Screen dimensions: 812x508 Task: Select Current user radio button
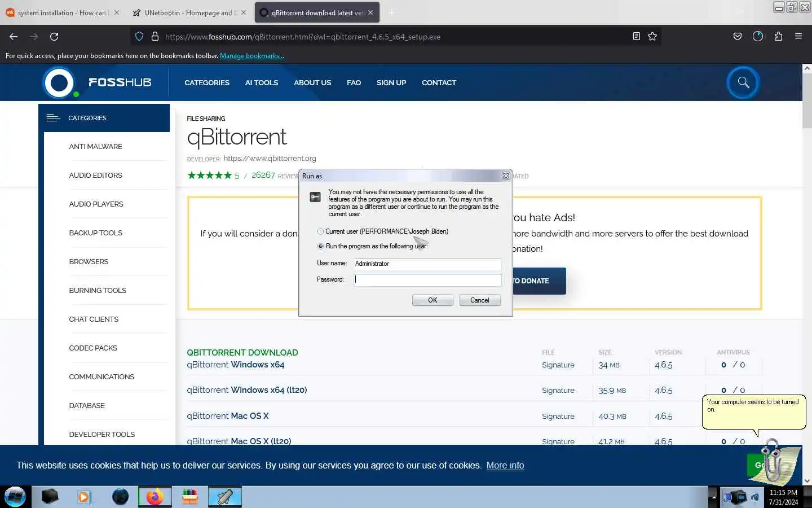320,231
